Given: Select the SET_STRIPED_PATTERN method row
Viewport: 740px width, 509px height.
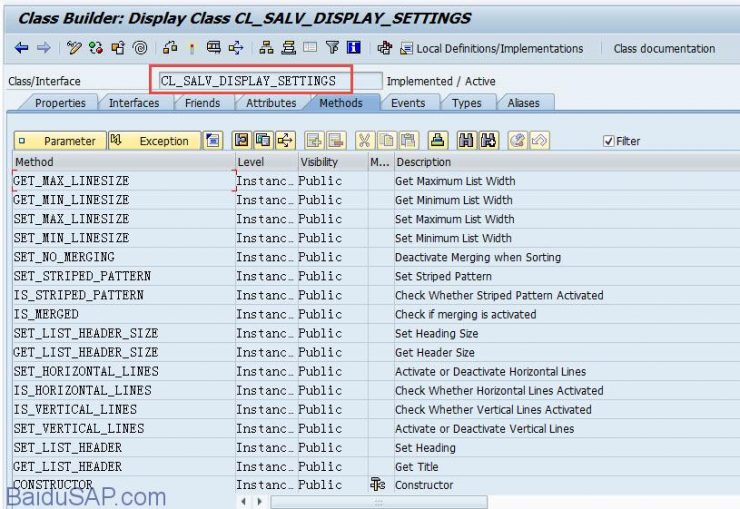Looking at the screenshot, I should (82, 276).
